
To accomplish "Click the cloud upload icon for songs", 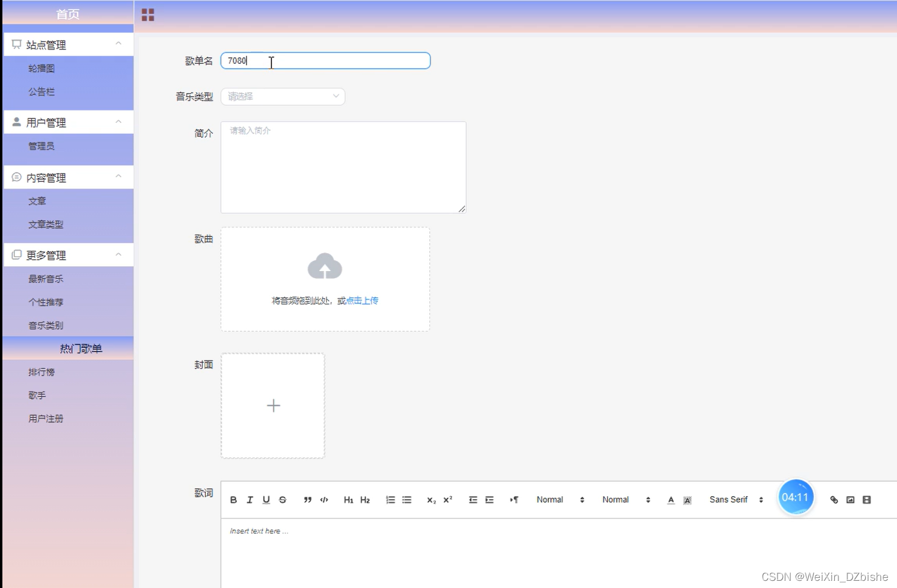I will (325, 266).
